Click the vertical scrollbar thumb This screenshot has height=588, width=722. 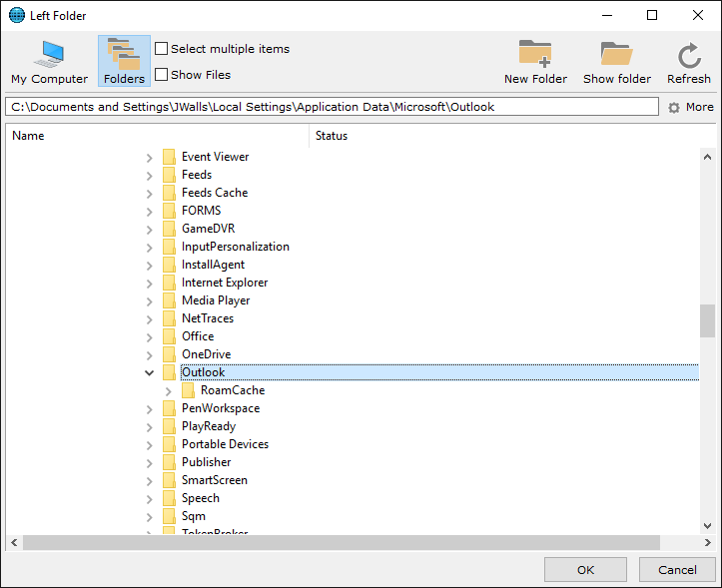pyautogui.click(x=707, y=320)
